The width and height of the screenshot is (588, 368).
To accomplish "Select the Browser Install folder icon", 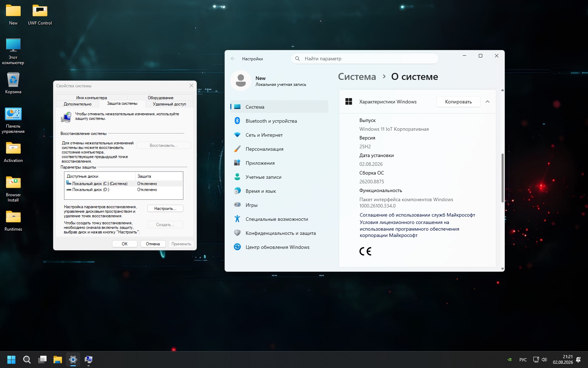I will [13, 189].
